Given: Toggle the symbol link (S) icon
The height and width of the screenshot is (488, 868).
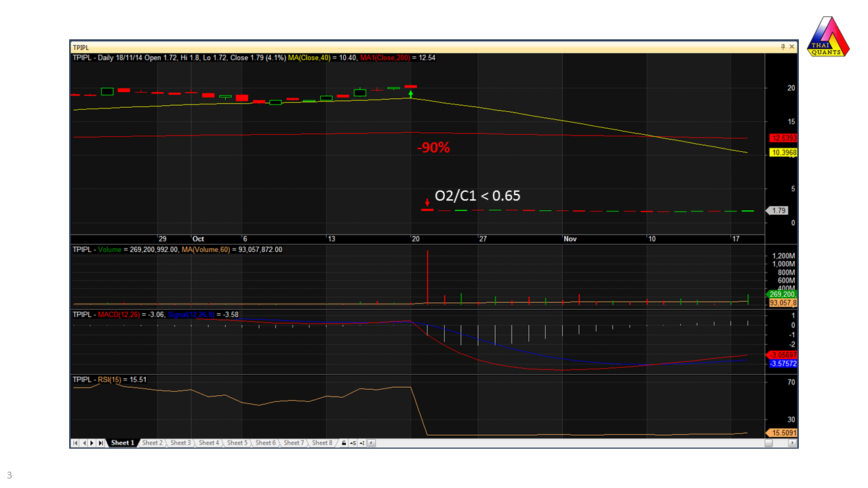Looking at the screenshot, I should (351, 443).
